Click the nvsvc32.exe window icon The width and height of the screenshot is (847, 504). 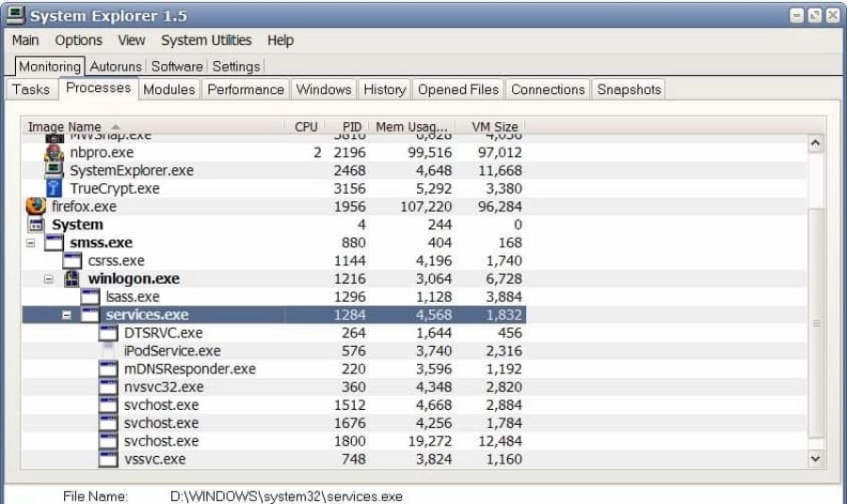pyautogui.click(x=108, y=386)
